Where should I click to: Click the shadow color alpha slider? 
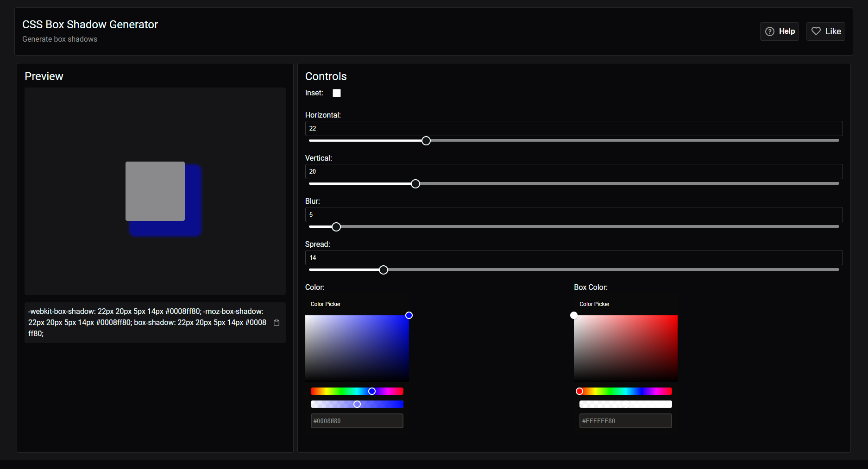[x=357, y=404]
